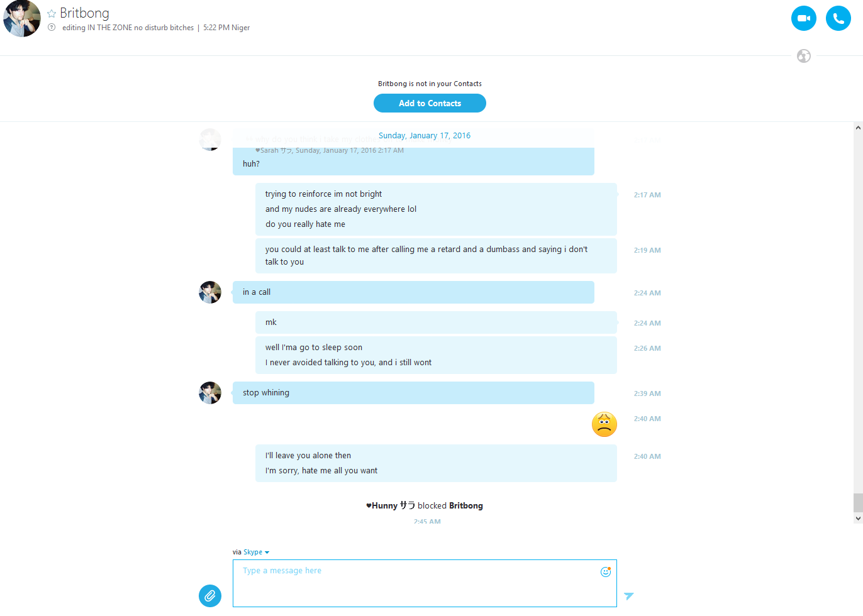Screen dimensions: 863x616
Task: Click the scrollbar down arrow
Action: (858, 519)
